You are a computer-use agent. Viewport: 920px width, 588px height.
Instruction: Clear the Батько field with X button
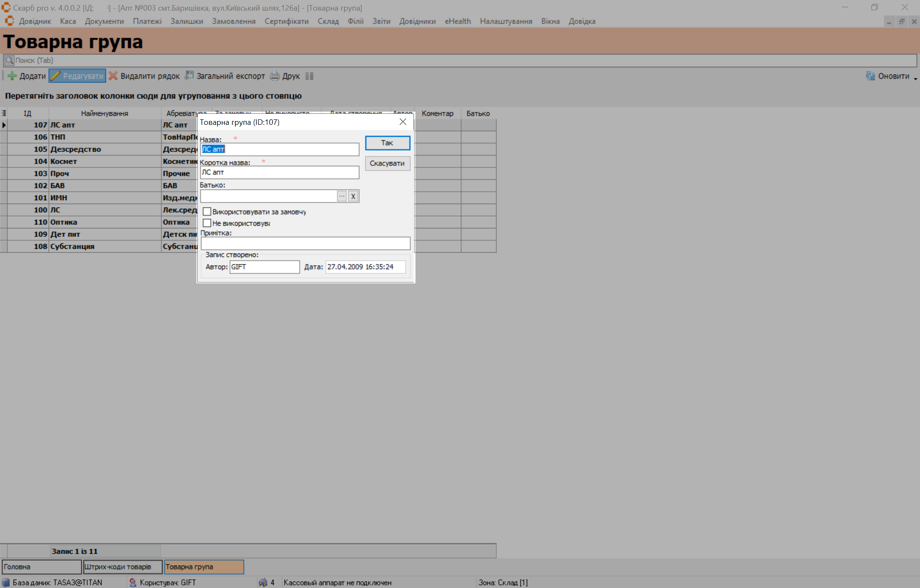tap(353, 196)
